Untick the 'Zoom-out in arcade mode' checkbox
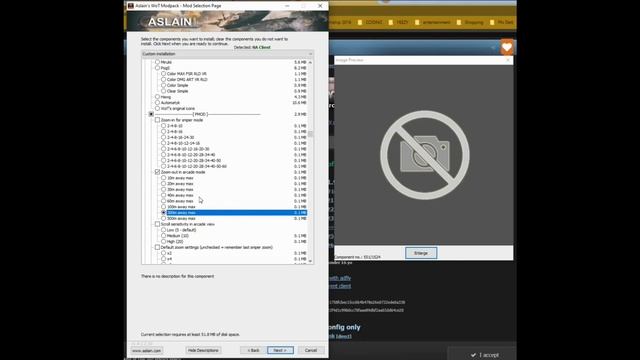 coord(157,172)
